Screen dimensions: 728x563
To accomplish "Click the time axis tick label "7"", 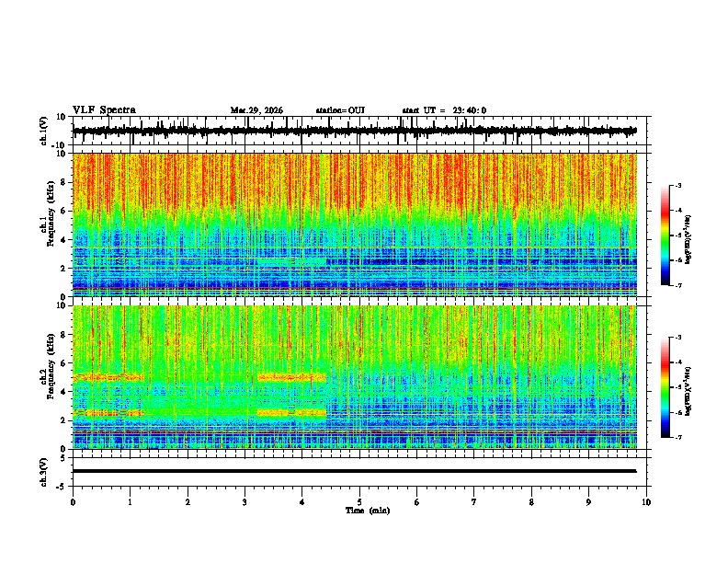I will pyautogui.click(x=474, y=502).
